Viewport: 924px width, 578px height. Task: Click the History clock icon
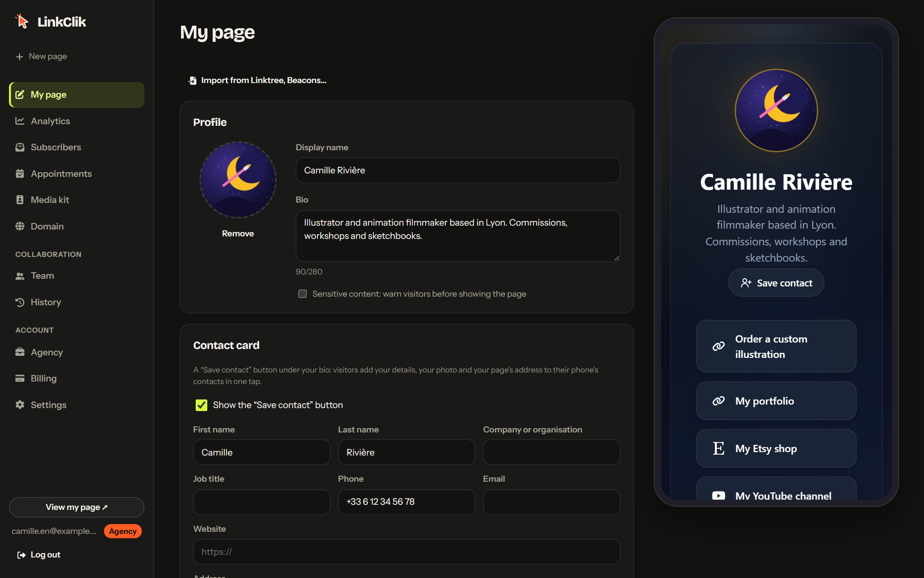click(20, 302)
